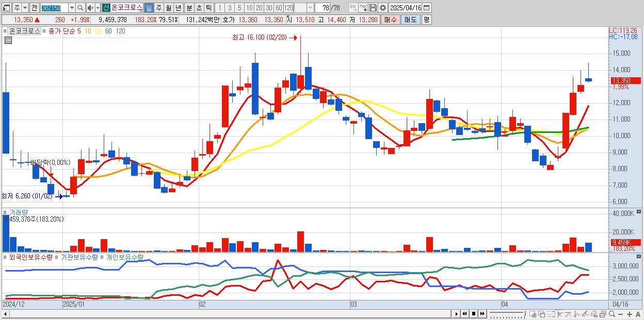The width and height of the screenshot is (644, 320).
Task: Switch to second 초 chart period
Action: [x=199, y=8]
